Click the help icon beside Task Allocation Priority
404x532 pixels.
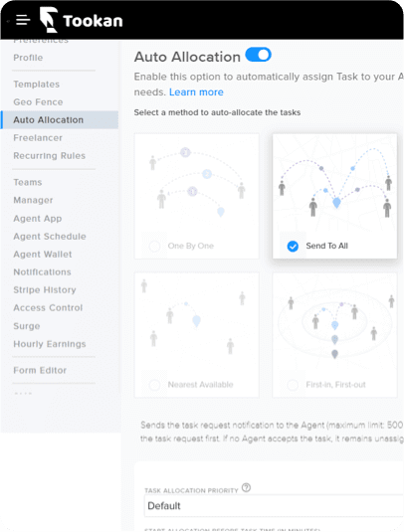point(246,487)
